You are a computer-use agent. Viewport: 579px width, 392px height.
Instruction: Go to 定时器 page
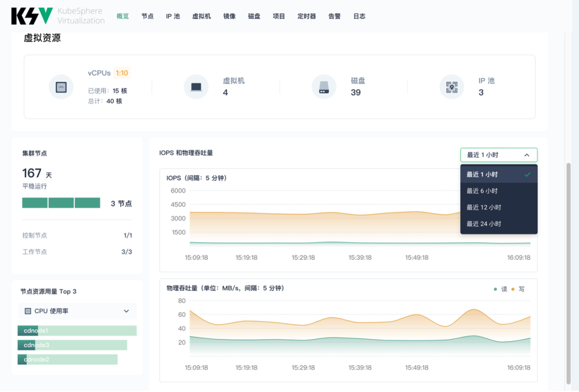point(307,16)
